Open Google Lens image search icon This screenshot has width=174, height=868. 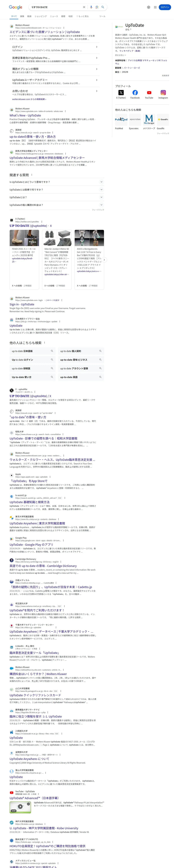tap(97, 7)
